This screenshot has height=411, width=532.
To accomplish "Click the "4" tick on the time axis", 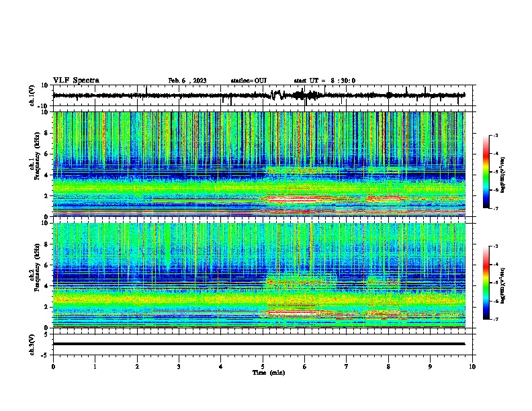I will click(221, 367).
